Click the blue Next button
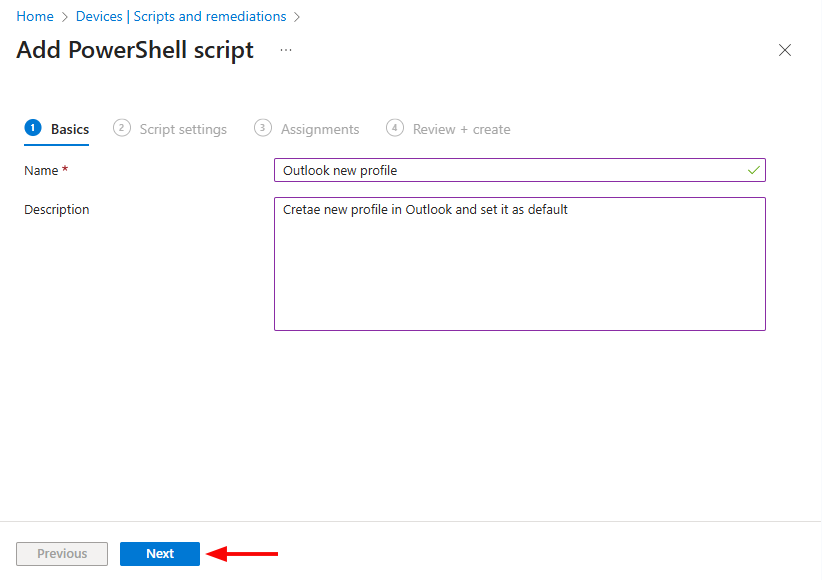 [160, 554]
